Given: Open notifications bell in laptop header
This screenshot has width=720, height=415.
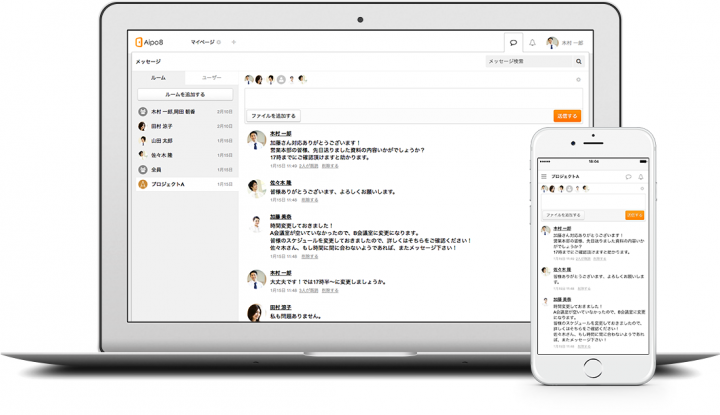Looking at the screenshot, I should pyautogui.click(x=532, y=43).
